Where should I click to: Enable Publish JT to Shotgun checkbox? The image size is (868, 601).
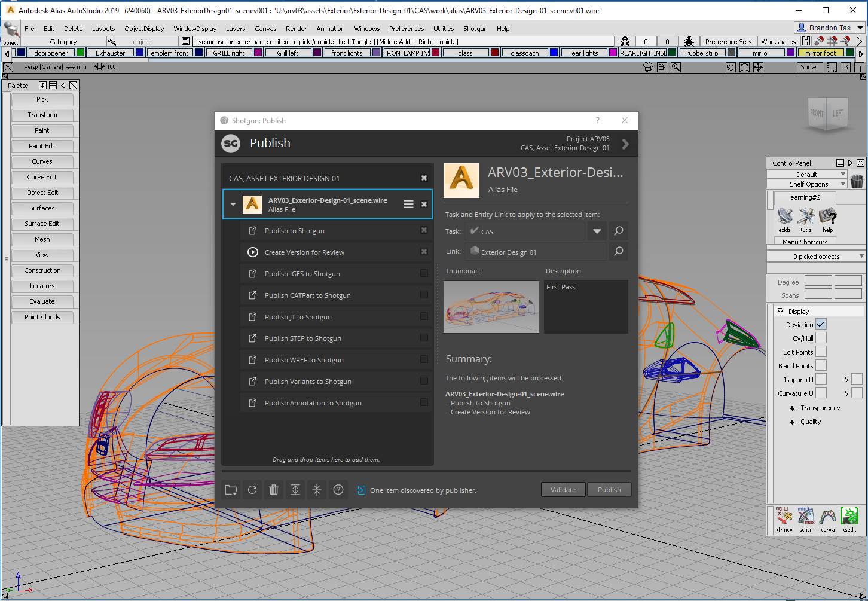(x=424, y=316)
